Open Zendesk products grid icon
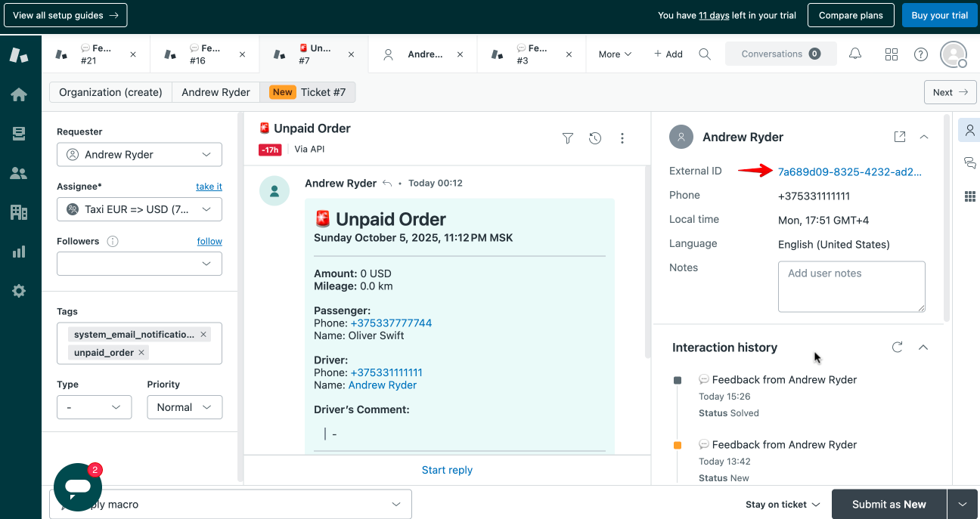980x519 pixels. coord(892,54)
